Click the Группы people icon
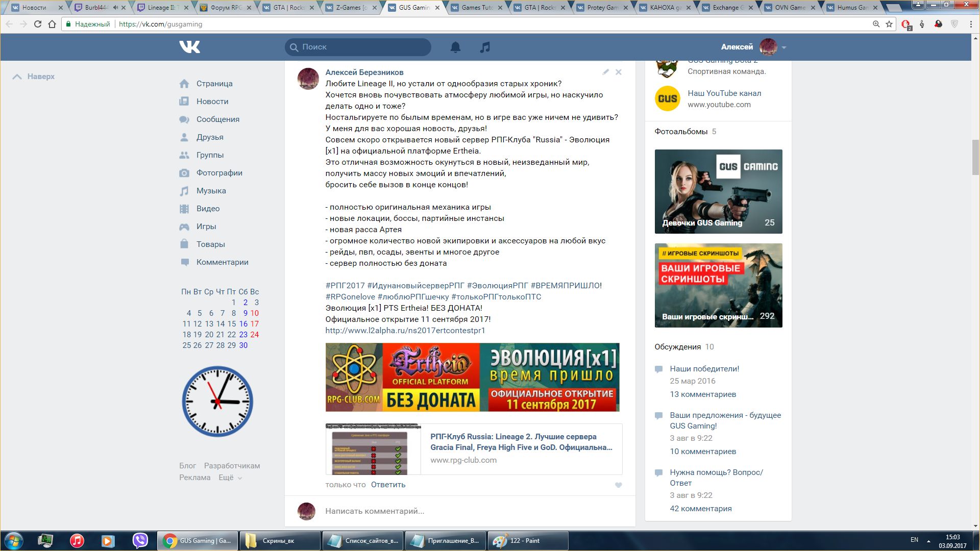Screen dimensions: 980x551 pos(184,155)
